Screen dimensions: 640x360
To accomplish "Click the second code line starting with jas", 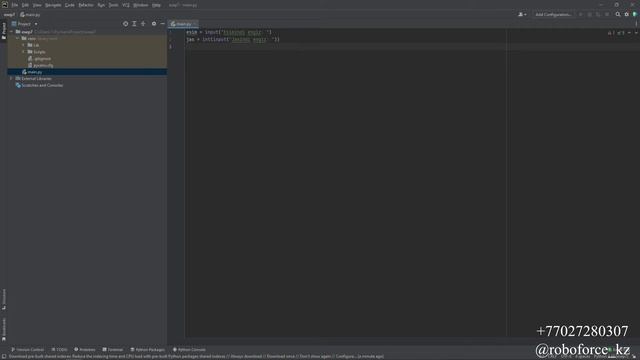I will click(x=233, y=40).
